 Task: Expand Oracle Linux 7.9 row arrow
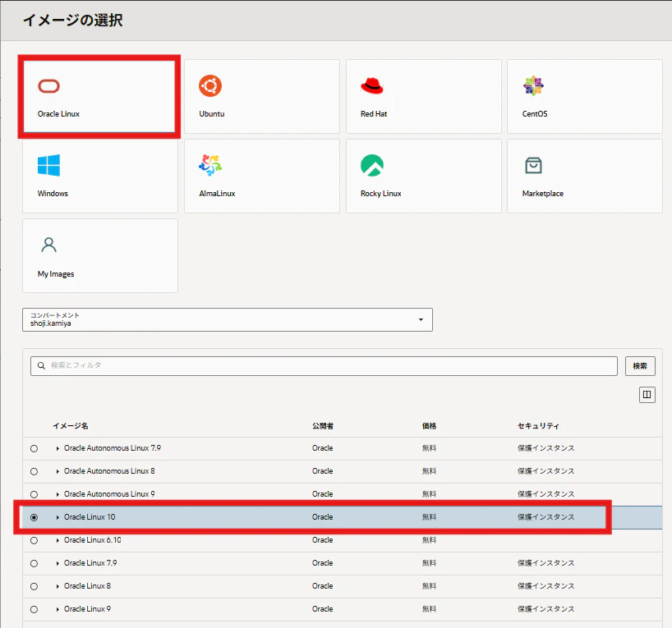[58, 563]
